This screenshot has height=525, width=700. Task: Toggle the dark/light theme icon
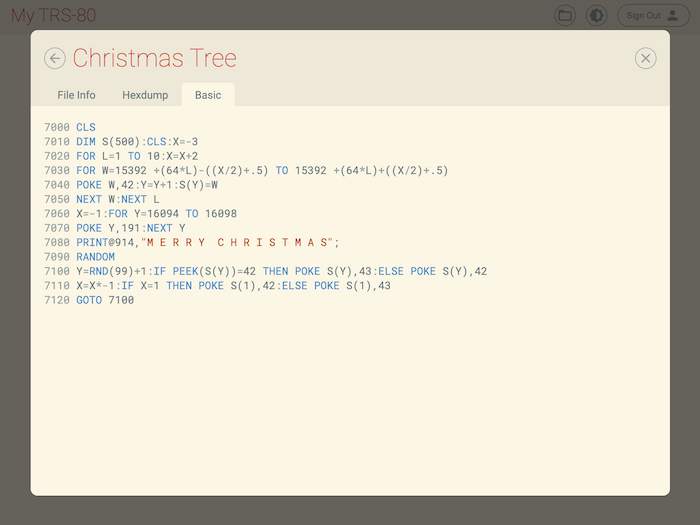coord(596,16)
